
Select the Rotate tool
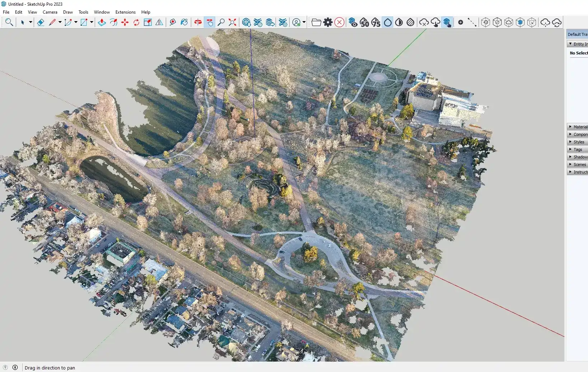(x=136, y=22)
